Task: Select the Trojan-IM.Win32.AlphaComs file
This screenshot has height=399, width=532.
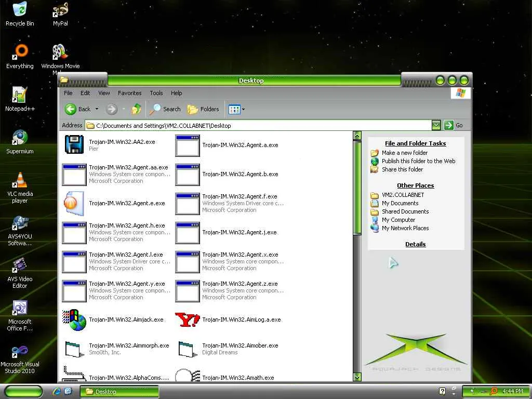Action: [x=115, y=375]
